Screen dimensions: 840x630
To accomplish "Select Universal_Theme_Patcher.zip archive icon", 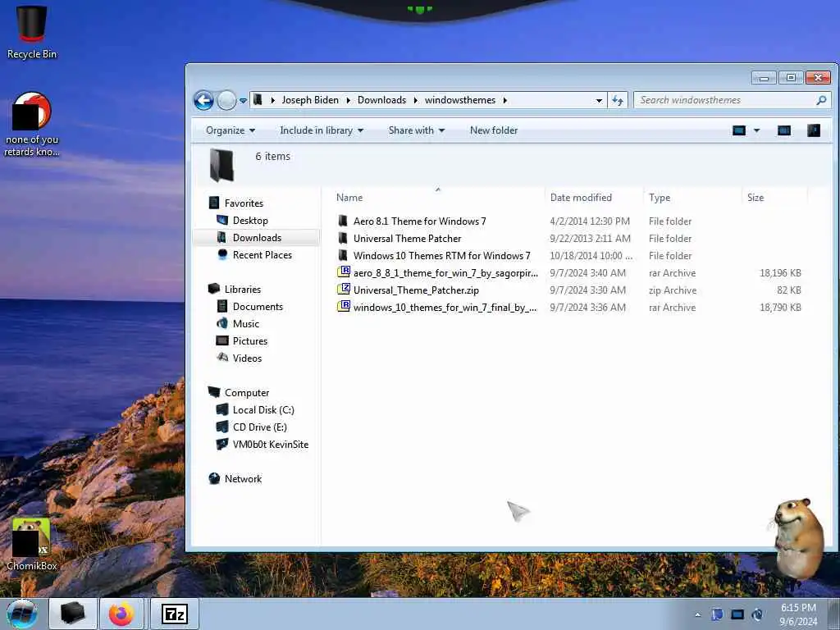I will pos(343,290).
